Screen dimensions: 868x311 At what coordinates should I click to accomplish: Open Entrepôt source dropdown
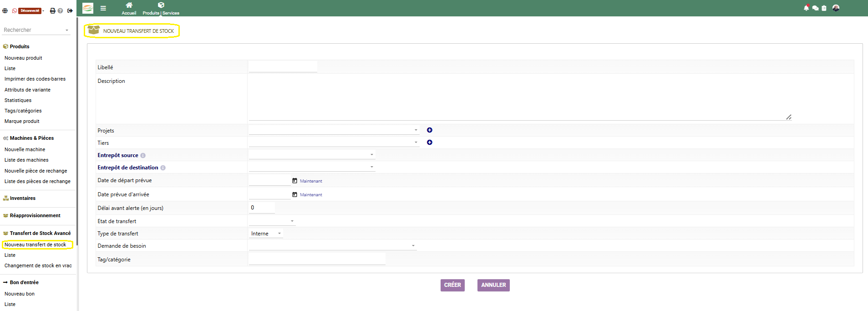[x=312, y=155]
